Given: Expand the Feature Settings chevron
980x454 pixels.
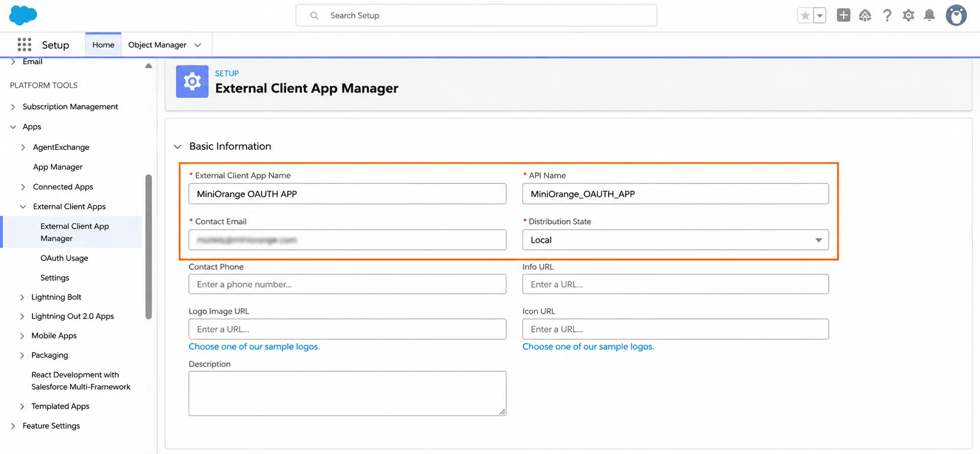Looking at the screenshot, I should (x=13, y=426).
